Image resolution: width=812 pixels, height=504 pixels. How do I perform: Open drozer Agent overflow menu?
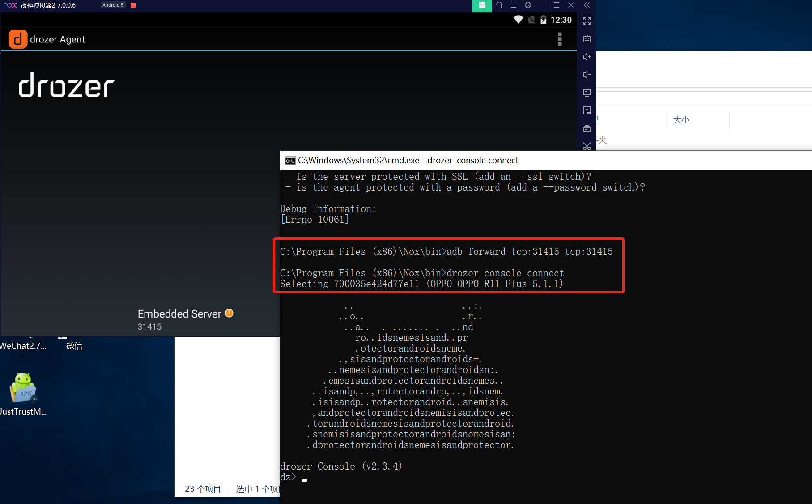point(560,39)
